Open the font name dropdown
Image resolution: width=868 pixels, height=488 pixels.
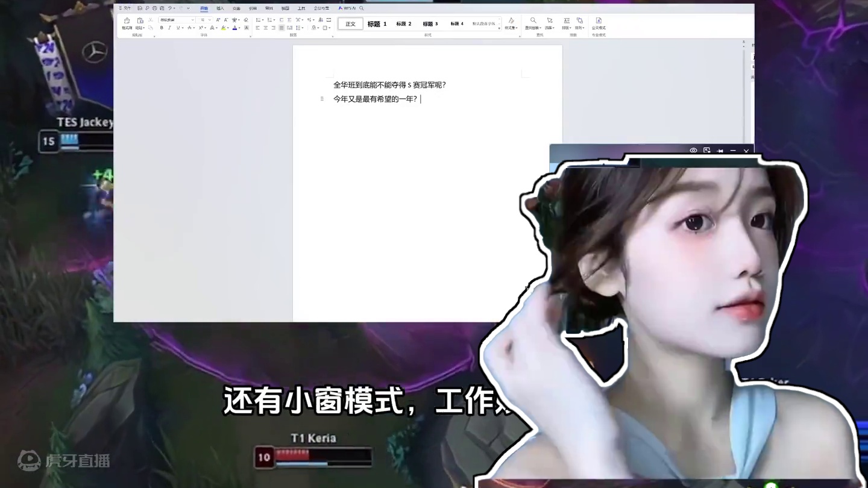coord(192,20)
